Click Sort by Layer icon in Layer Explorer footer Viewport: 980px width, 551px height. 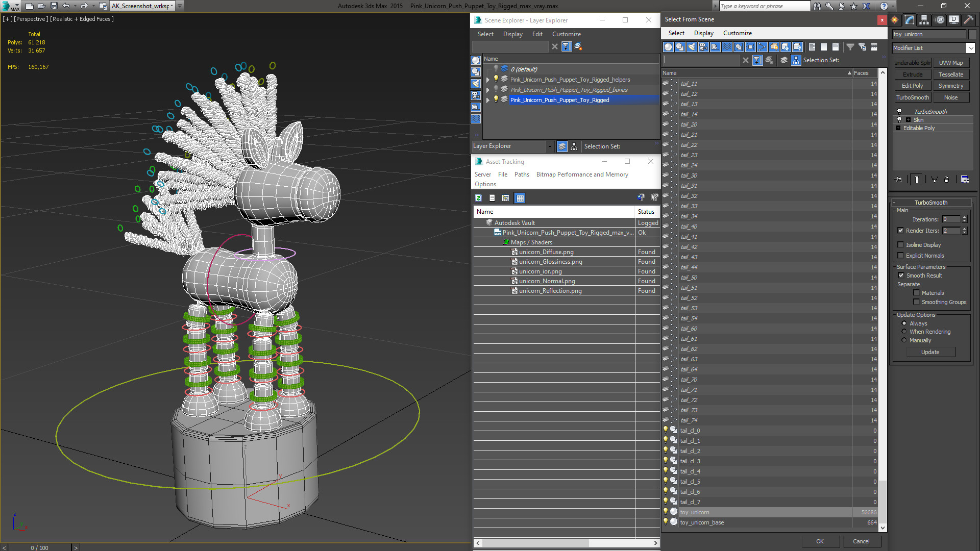tap(562, 146)
